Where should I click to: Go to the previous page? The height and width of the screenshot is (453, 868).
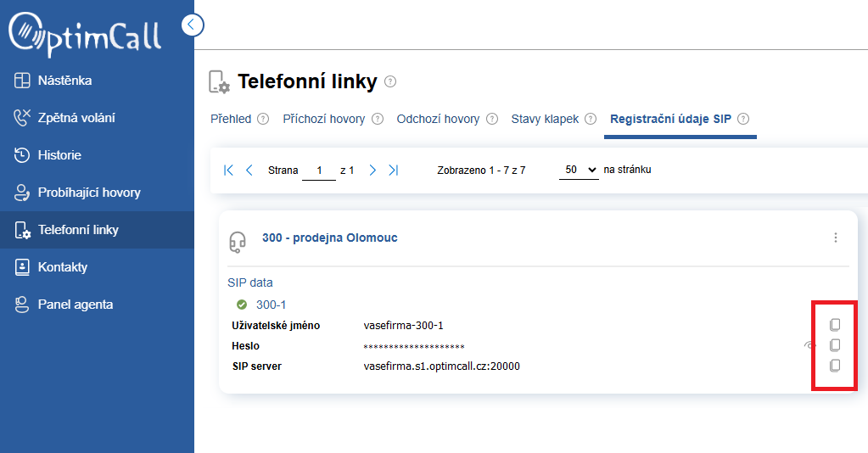point(249,170)
